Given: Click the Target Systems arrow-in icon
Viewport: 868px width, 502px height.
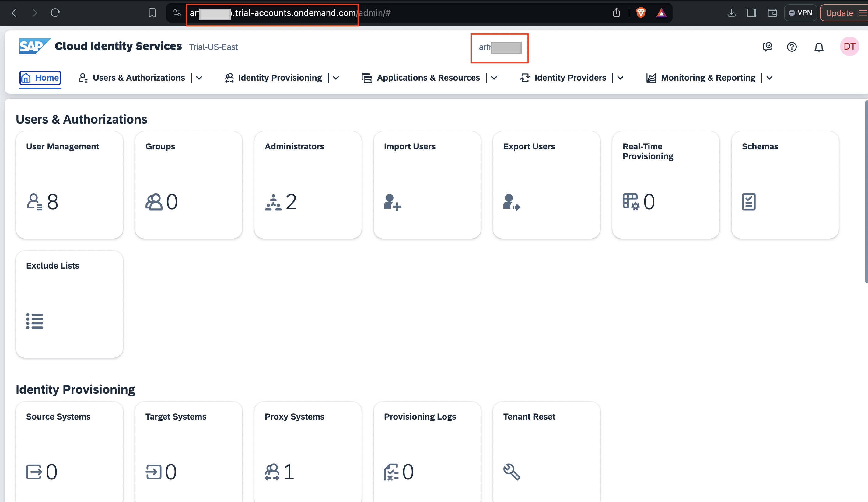Looking at the screenshot, I should [x=153, y=472].
